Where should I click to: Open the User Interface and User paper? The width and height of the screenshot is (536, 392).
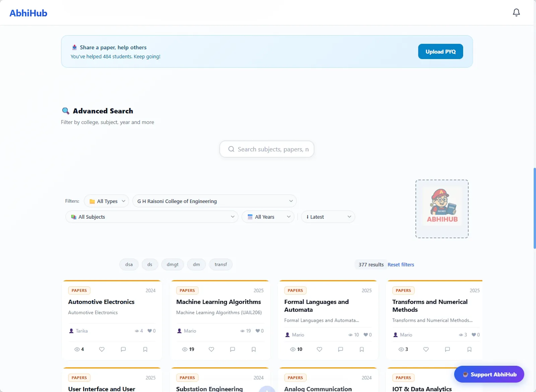(102, 389)
